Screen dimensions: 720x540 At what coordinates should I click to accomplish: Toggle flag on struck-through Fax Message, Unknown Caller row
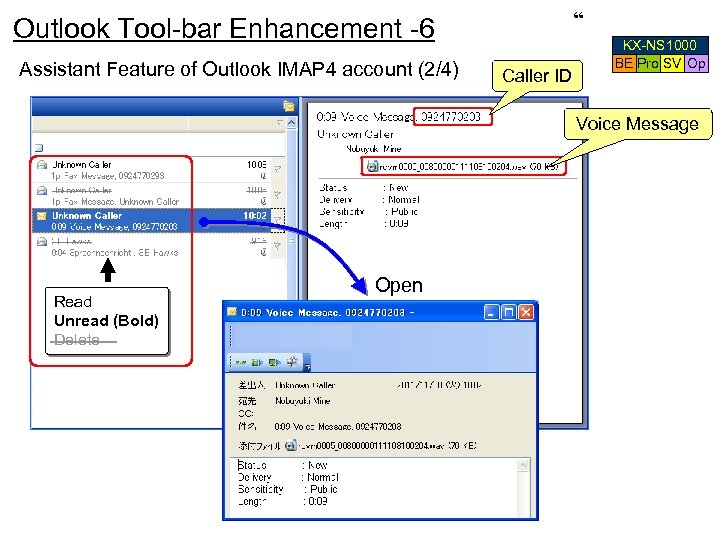coord(277,195)
